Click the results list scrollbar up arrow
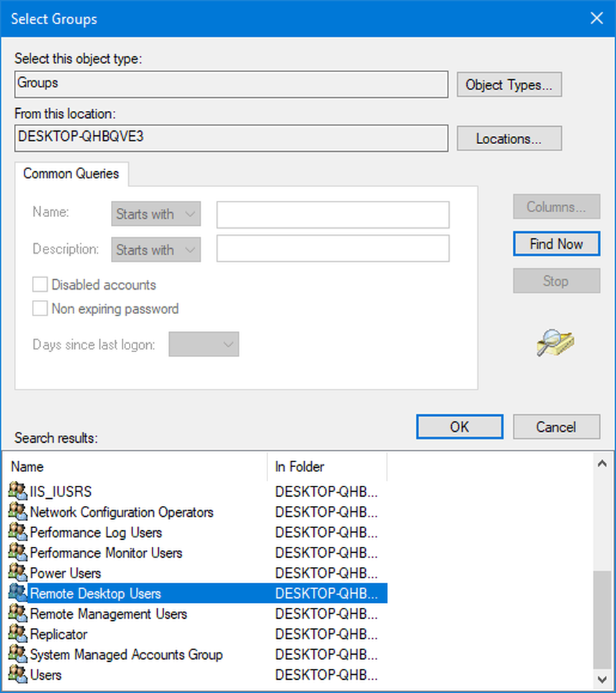The height and width of the screenshot is (693, 616). pyautogui.click(x=603, y=464)
